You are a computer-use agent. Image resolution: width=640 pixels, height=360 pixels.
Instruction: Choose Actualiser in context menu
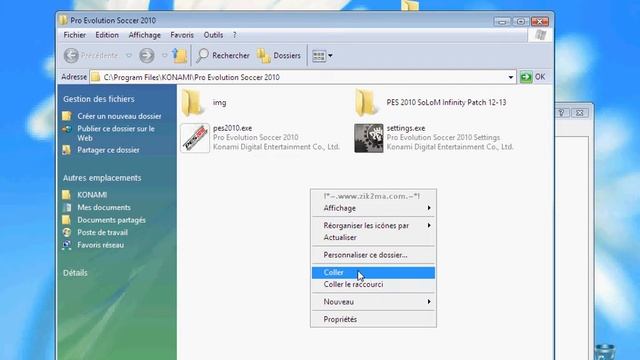[373, 238]
